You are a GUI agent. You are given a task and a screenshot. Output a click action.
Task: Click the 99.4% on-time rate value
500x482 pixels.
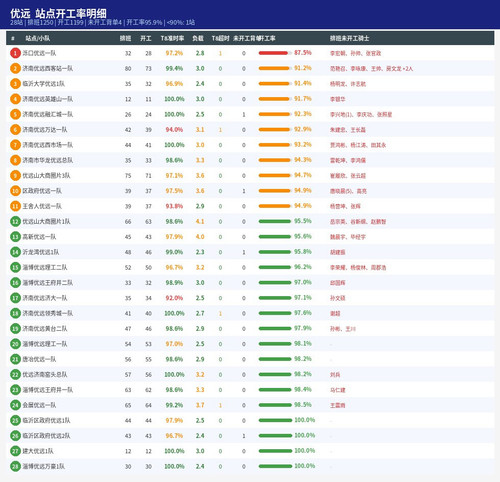coord(174,68)
